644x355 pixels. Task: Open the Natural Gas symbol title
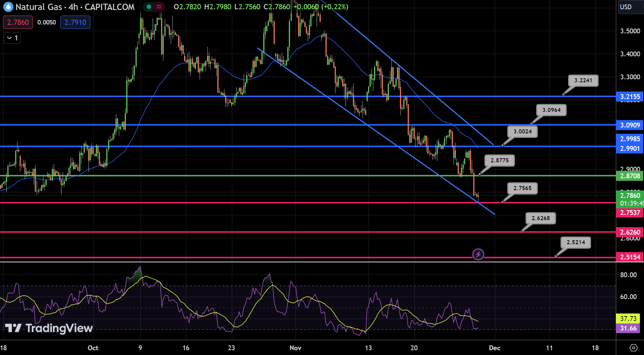(x=75, y=7)
